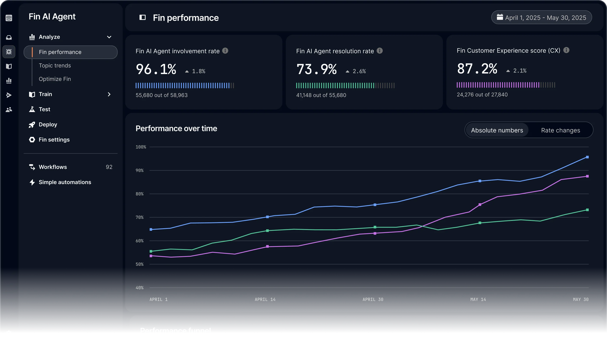The width and height of the screenshot is (607, 364).
Task: Open Optimize Fin page
Action: (x=55, y=79)
